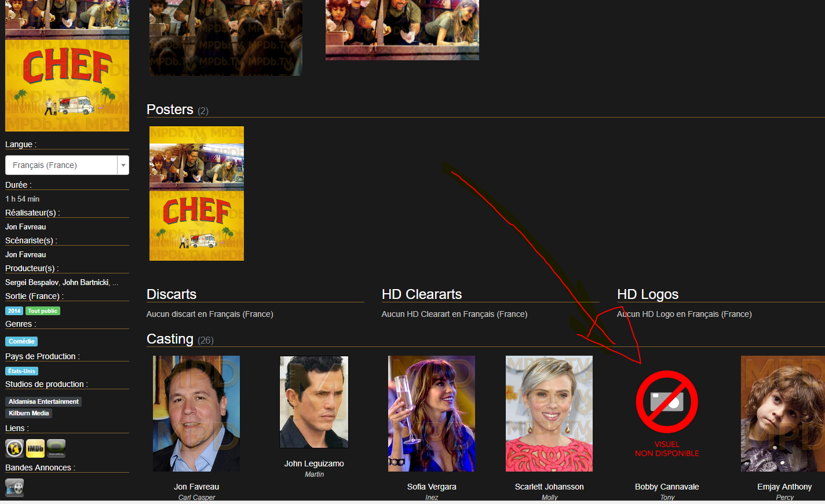Click the Sofia Vergara cast name
The height and width of the screenshot is (504, 825).
[x=432, y=487]
